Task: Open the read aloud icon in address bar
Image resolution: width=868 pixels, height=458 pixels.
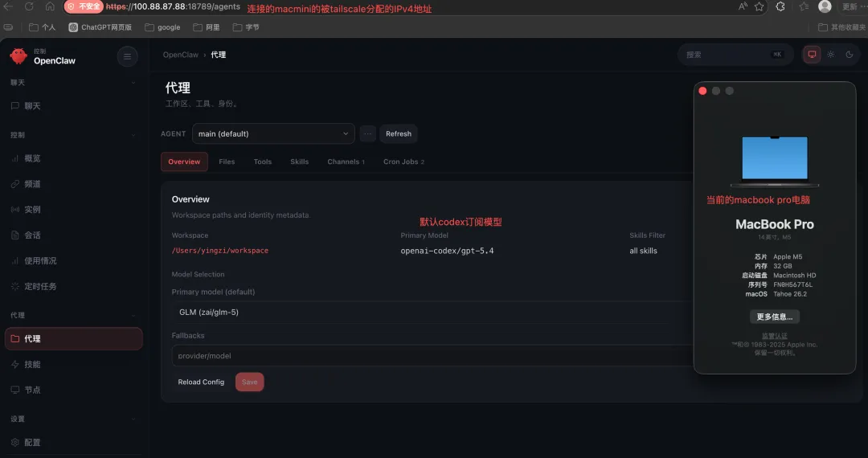Action: 743,6
